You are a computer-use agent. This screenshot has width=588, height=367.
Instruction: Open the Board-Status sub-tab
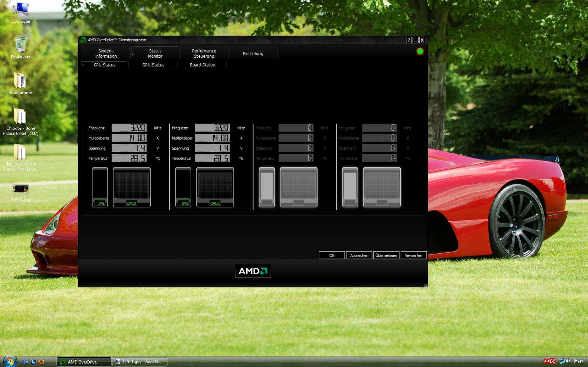pos(202,65)
